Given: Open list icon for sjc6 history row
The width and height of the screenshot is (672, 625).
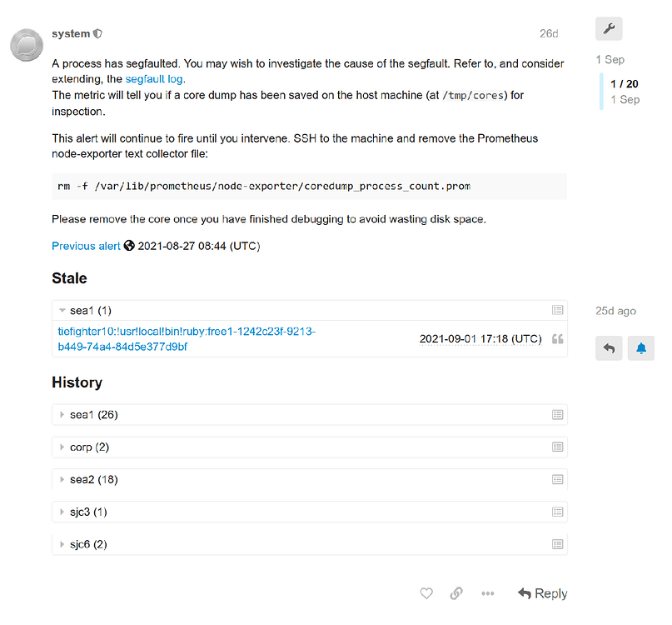Looking at the screenshot, I should pos(558,544).
